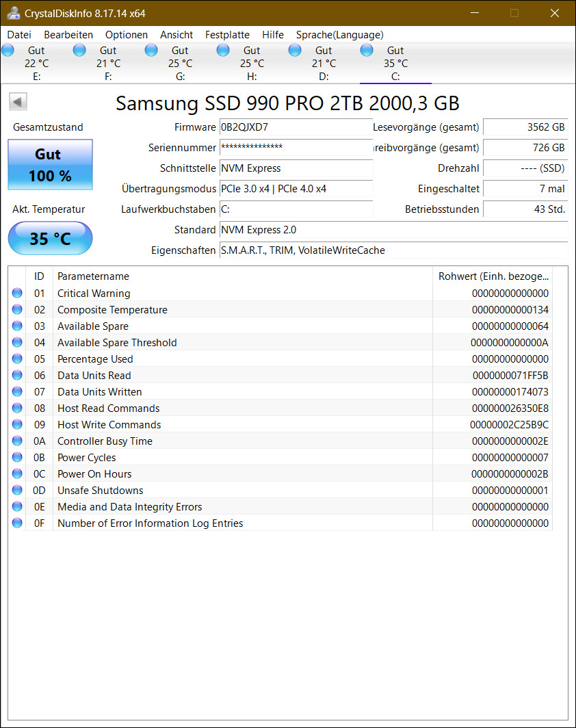Image resolution: width=576 pixels, height=728 pixels.
Task: Click the status icon of Data Units Read row
Action: click(17, 375)
